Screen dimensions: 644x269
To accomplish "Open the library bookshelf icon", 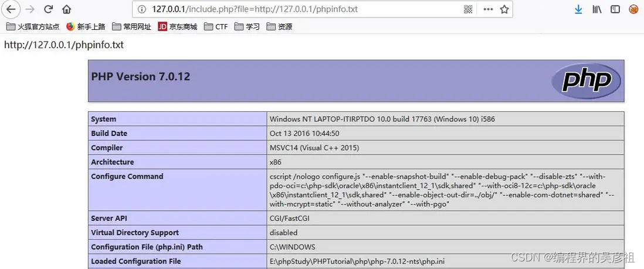I will pyautogui.click(x=596, y=9).
